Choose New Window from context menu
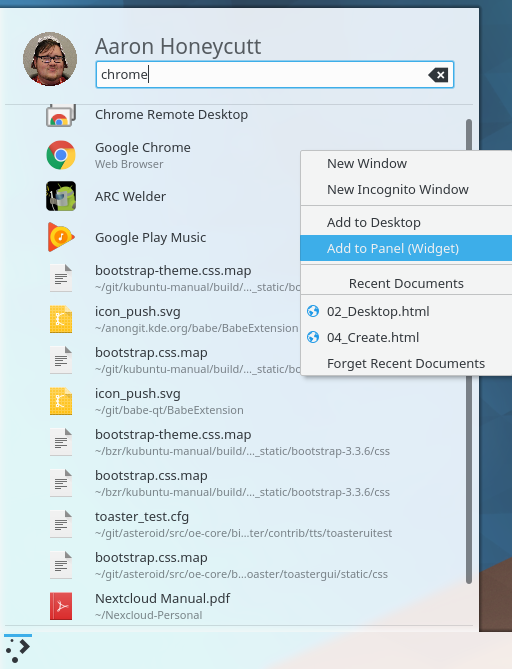Screen dimensions: 512x669 406,164
